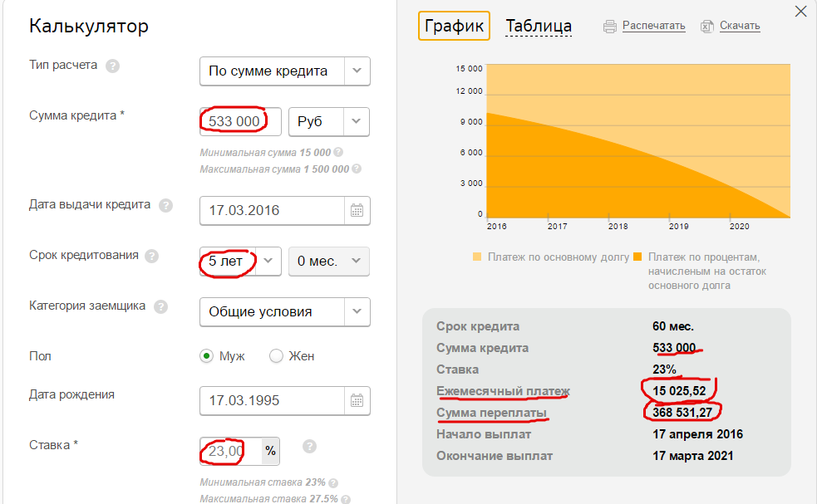Open the 0 мес. months dropdown
This screenshot has height=504, width=817.
(x=356, y=261)
